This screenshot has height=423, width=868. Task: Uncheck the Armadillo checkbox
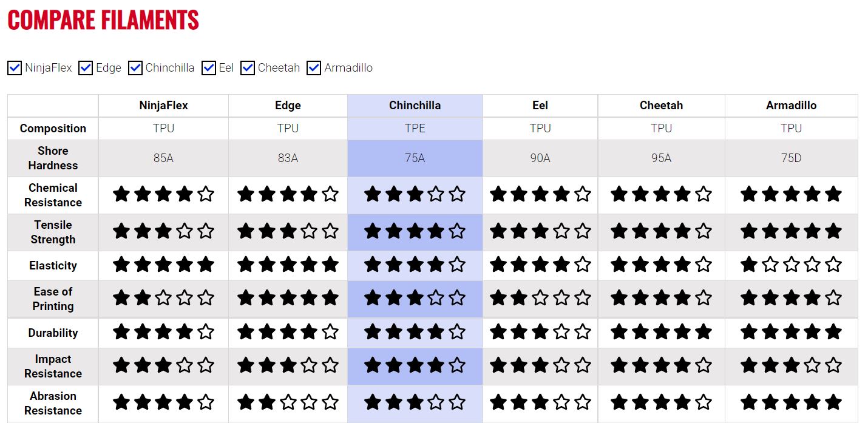pyautogui.click(x=314, y=68)
